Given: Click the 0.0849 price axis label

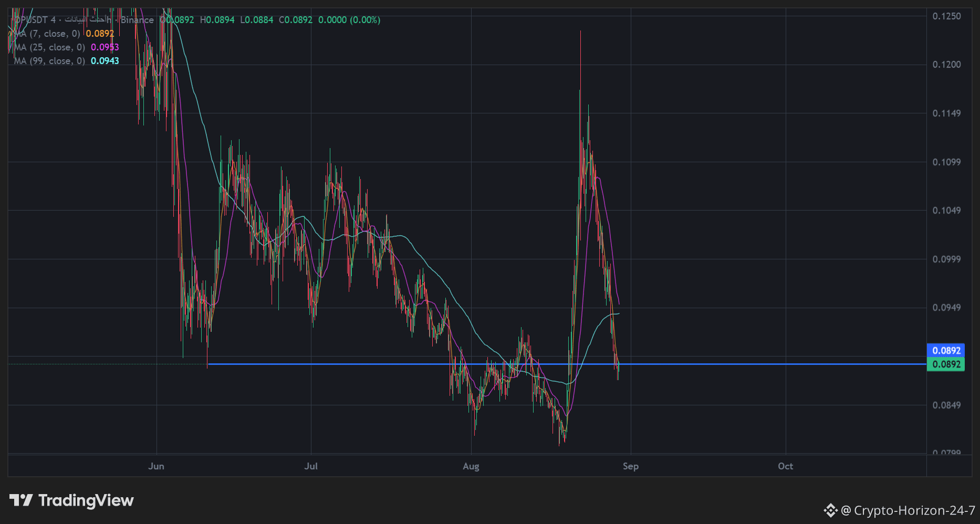Looking at the screenshot, I should (947, 405).
